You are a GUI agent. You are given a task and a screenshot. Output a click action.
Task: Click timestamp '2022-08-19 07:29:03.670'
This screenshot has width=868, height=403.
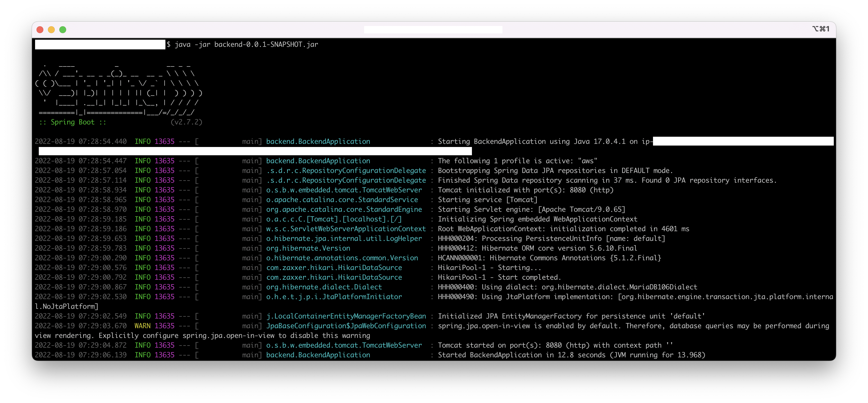pyautogui.click(x=81, y=326)
